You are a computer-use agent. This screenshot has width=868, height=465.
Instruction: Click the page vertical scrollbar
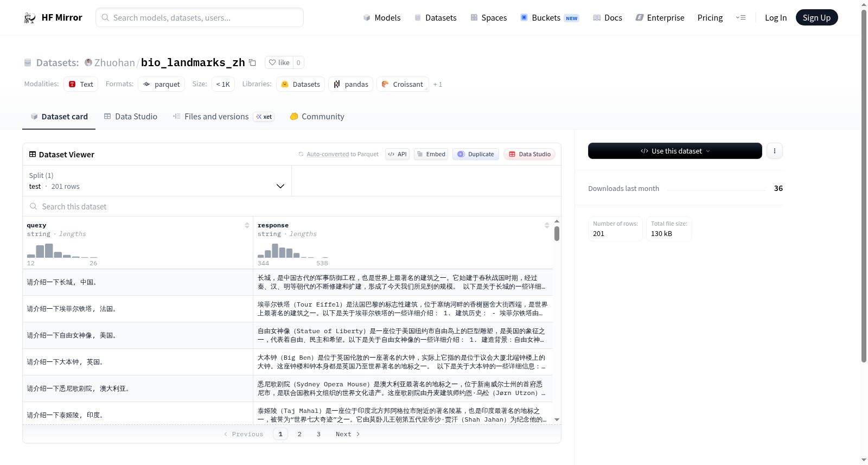tap(864, 186)
